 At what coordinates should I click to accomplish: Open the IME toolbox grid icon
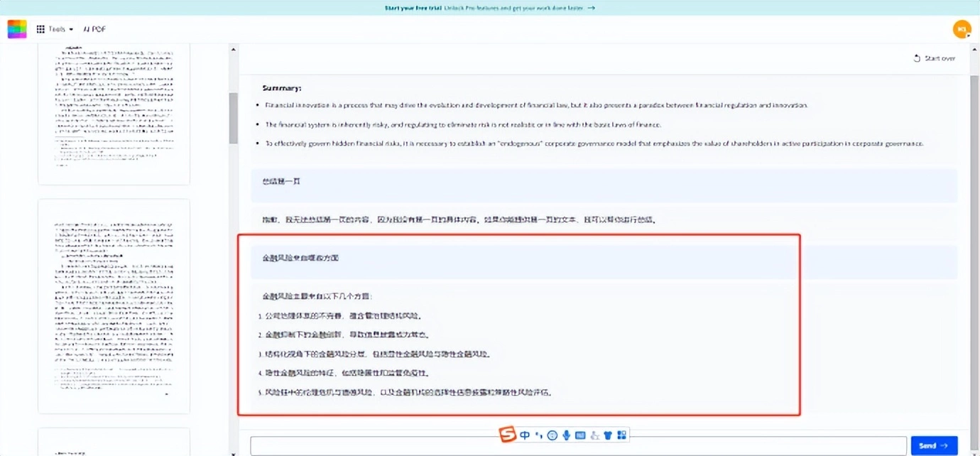[621, 435]
